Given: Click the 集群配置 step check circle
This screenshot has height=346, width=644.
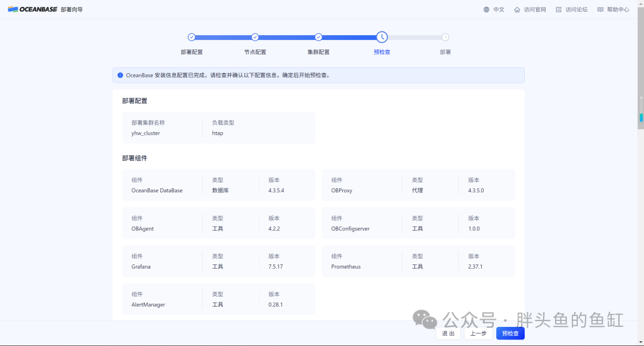Looking at the screenshot, I should [x=318, y=38].
